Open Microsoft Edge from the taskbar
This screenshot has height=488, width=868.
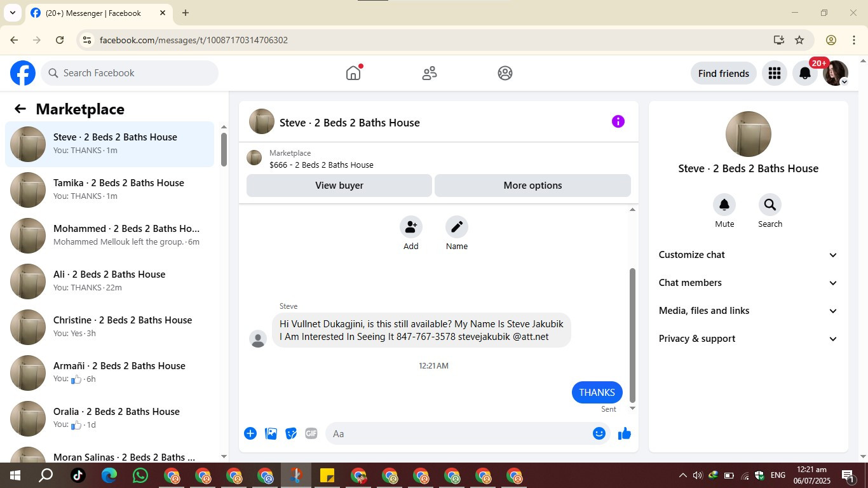coord(109,475)
